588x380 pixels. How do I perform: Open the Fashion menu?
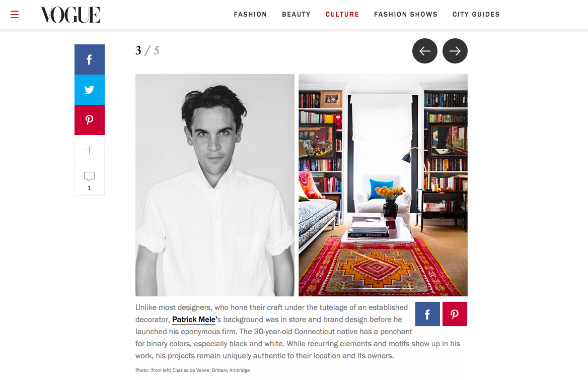tap(251, 14)
